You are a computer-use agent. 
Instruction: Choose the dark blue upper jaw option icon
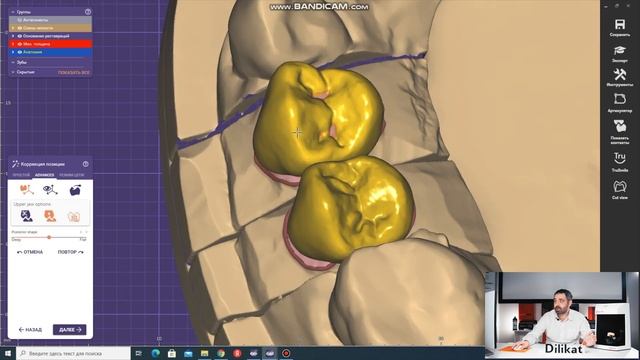[27, 216]
